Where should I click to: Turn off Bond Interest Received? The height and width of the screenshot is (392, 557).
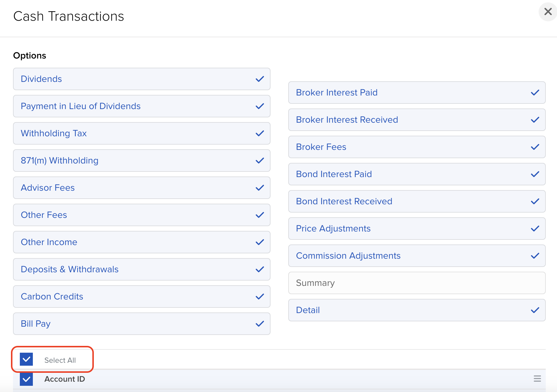point(417,201)
